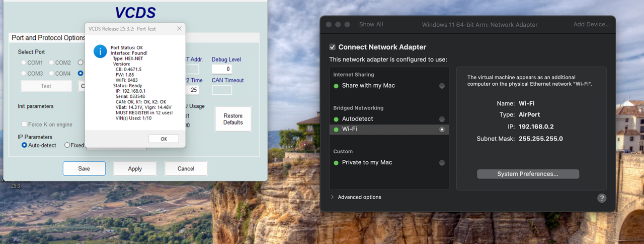Close the Port Test dialog with X
Image resolution: width=644 pixels, height=244 pixels.
point(179,29)
